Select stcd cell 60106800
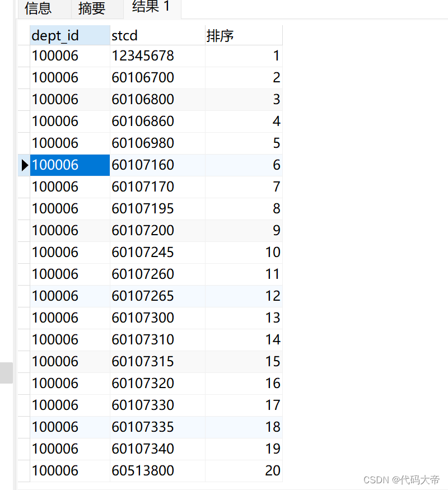The image size is (448, 490). click(157, 100)
